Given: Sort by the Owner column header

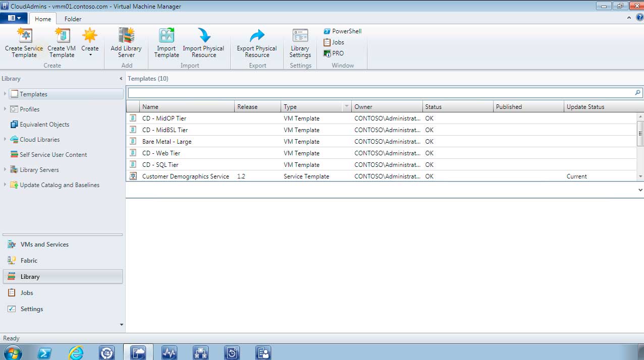Looking at the screenshot, I should tap(387, 107).
